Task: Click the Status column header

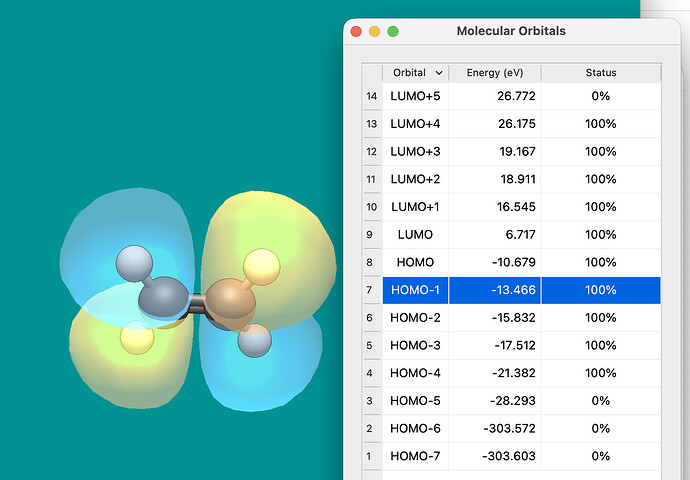Action: pyautogui.click(x=600, y=73)
